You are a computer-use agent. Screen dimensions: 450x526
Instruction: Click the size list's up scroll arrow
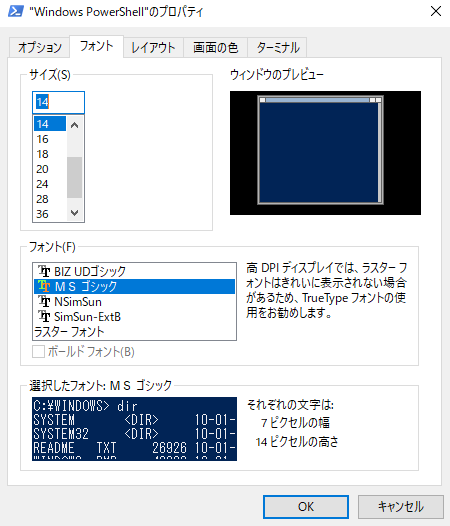74,125
